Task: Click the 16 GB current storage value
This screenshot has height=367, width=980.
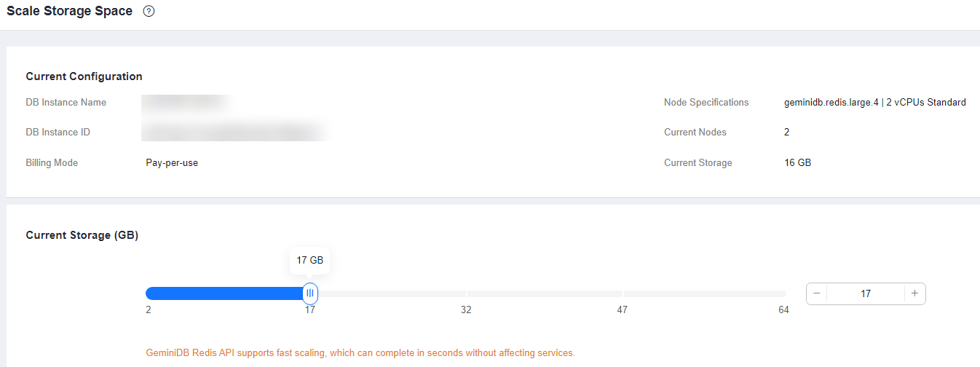Action: (793, 163)
